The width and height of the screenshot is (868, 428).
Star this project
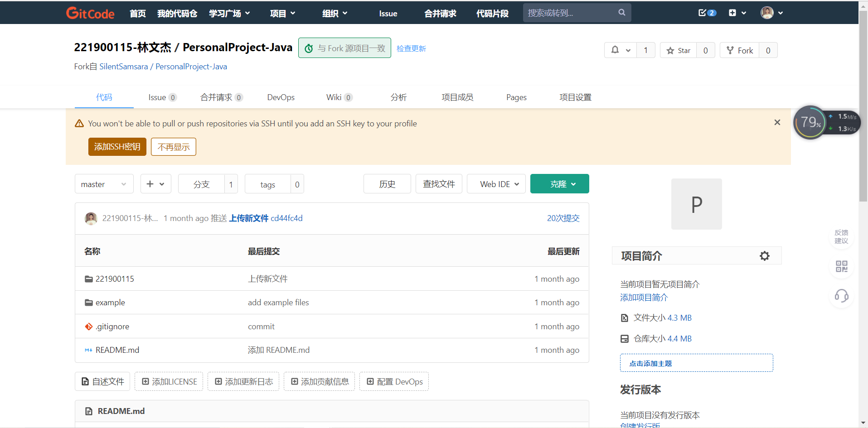(x=679, y=50)
